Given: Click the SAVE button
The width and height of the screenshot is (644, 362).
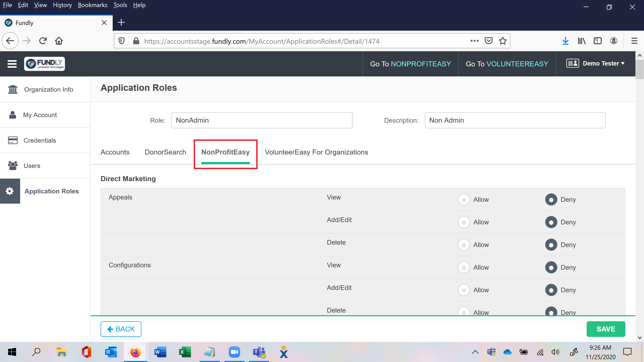Looking at the screenshot, I should (x=606, y=329).
